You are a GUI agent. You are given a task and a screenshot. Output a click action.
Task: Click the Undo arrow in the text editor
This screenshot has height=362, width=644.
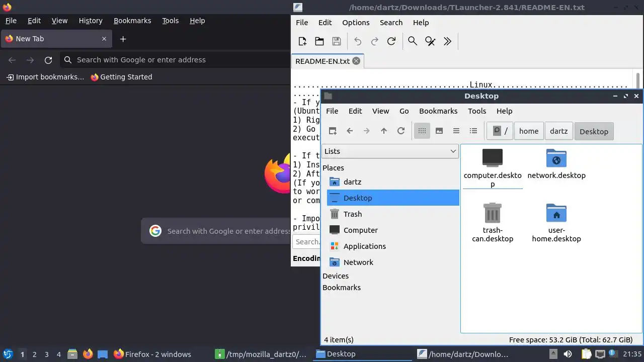tap(358, 41)
